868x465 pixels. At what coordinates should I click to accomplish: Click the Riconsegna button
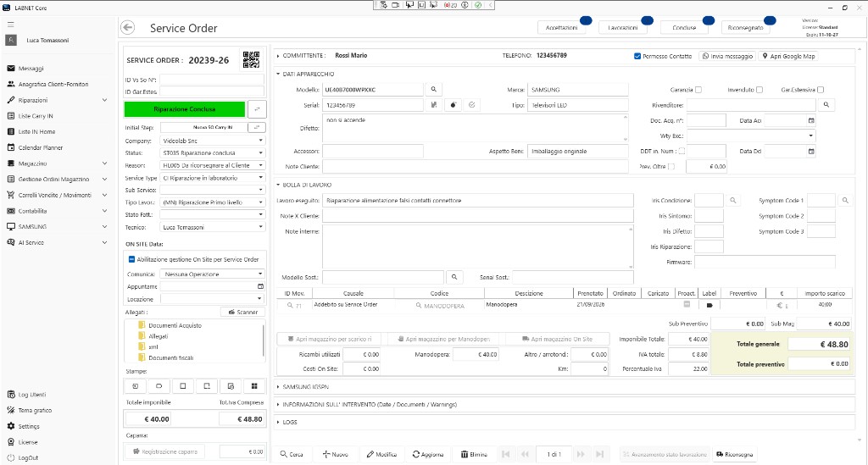coord(735,455)
